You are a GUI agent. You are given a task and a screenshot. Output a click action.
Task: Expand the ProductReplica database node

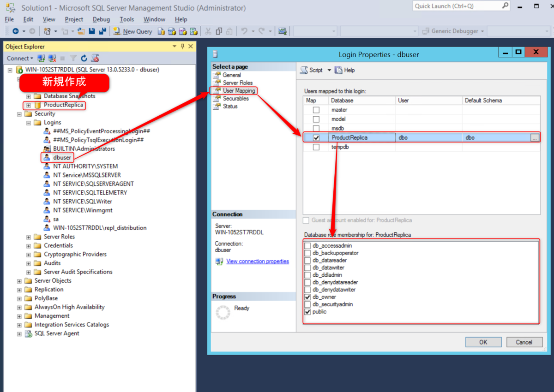tap(29, 105)
